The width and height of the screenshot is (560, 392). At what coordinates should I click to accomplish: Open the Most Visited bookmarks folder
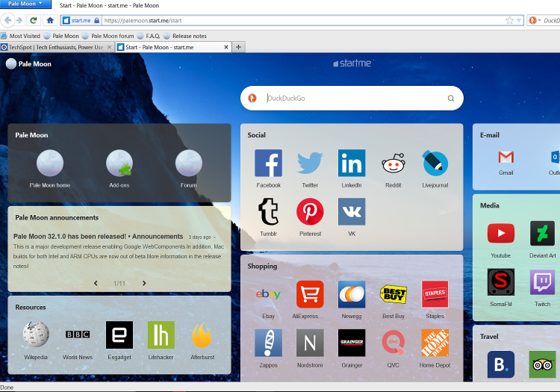click(x=21, y=36)
